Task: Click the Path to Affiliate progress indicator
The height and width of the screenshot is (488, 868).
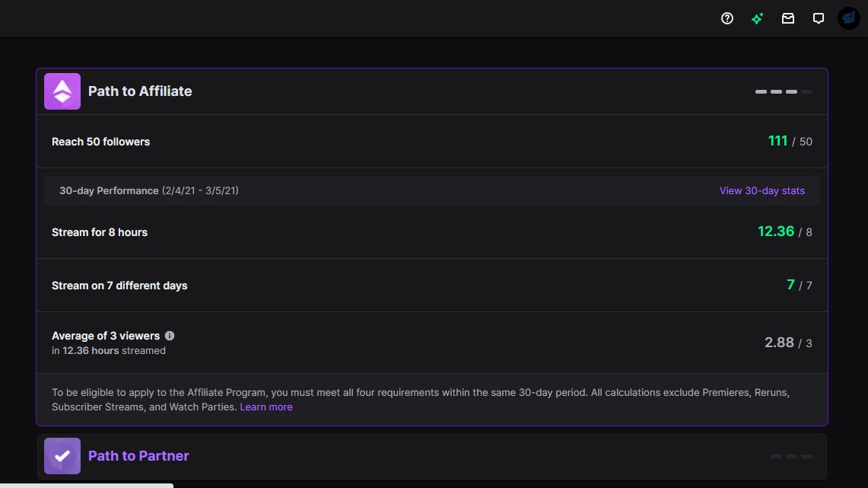Action: pos(784,91)
